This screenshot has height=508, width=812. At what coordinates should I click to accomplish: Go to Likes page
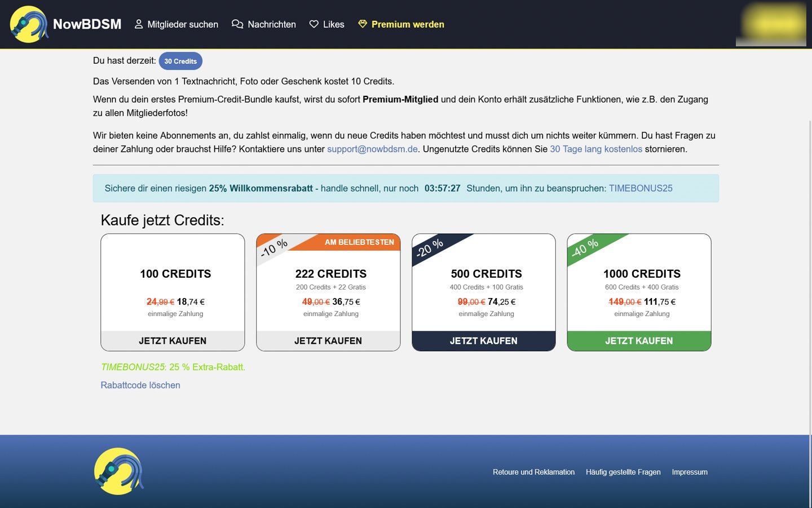pyautogui.click(x=327, y=24)
